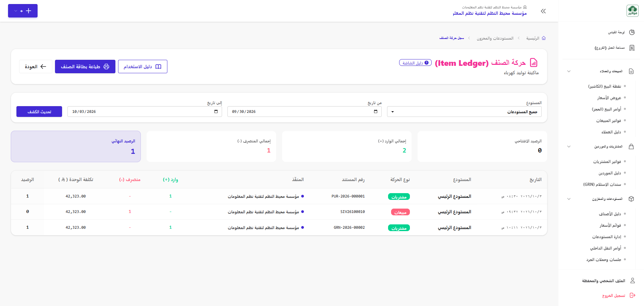Image resolution: width=644 pixels, height=306 pixels.
Task: Open the calendar picker for إلى تاريخ
Action: tap(216, 112)
